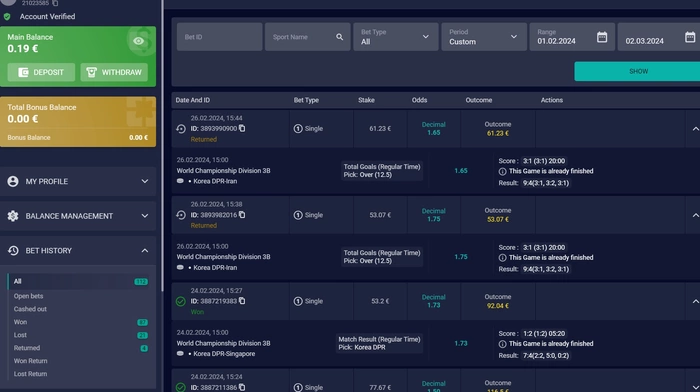Focus the Sport Name search field
Screen dimensions: 700x392
tap(307, 37)
